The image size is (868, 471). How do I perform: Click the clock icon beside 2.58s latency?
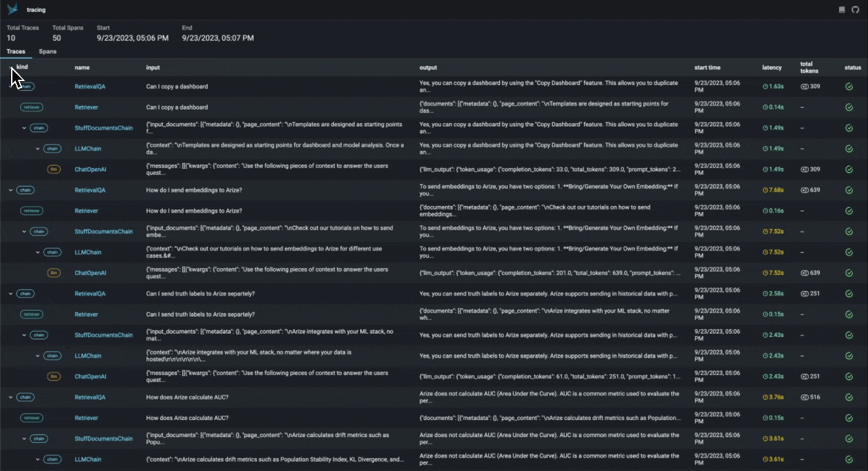(x=765, y=294)
